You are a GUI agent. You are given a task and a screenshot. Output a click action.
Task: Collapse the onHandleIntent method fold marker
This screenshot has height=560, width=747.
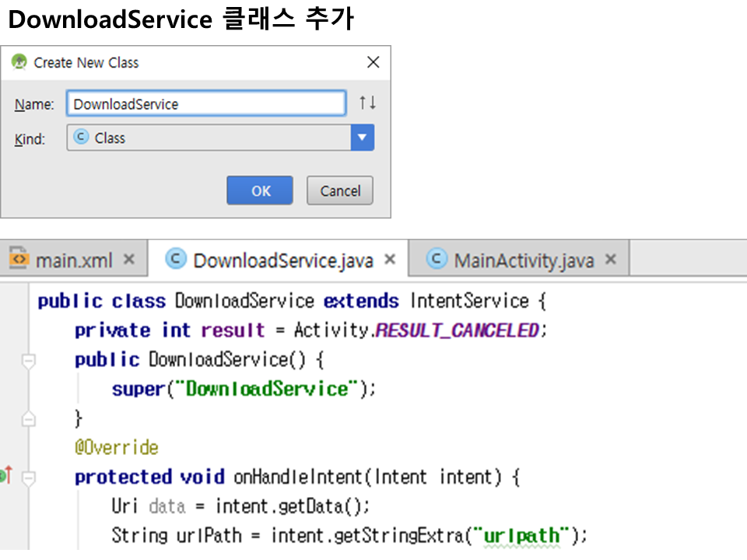(x=29, y=477)
